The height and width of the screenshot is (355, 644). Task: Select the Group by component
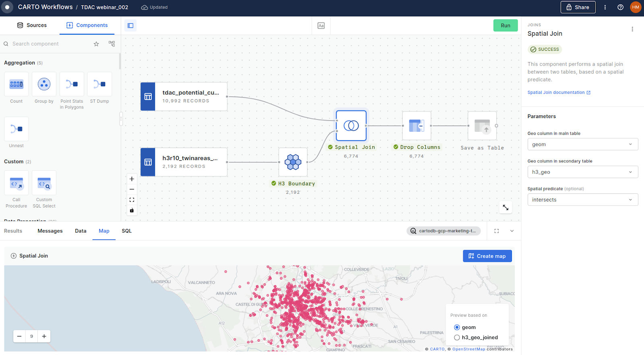(x=44, y=84)
